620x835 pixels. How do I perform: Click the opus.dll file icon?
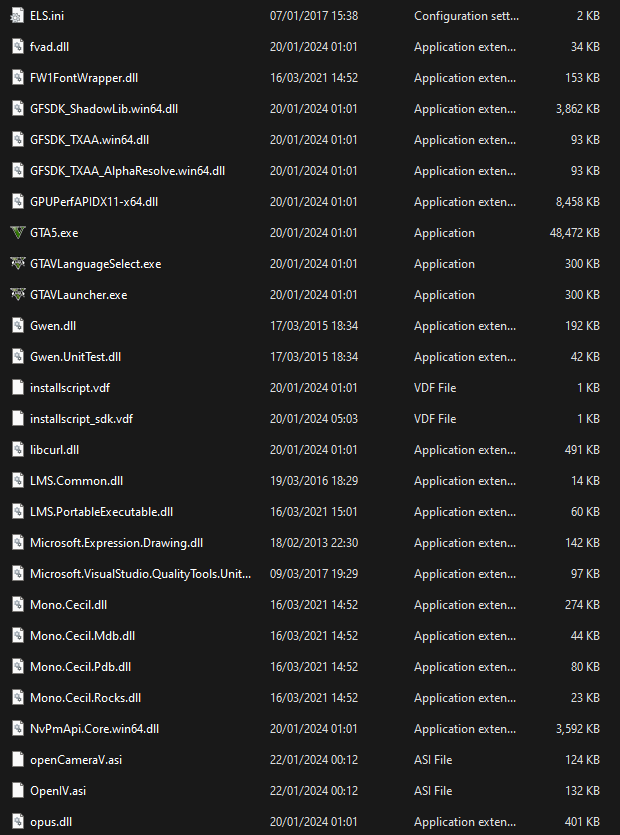17,822
